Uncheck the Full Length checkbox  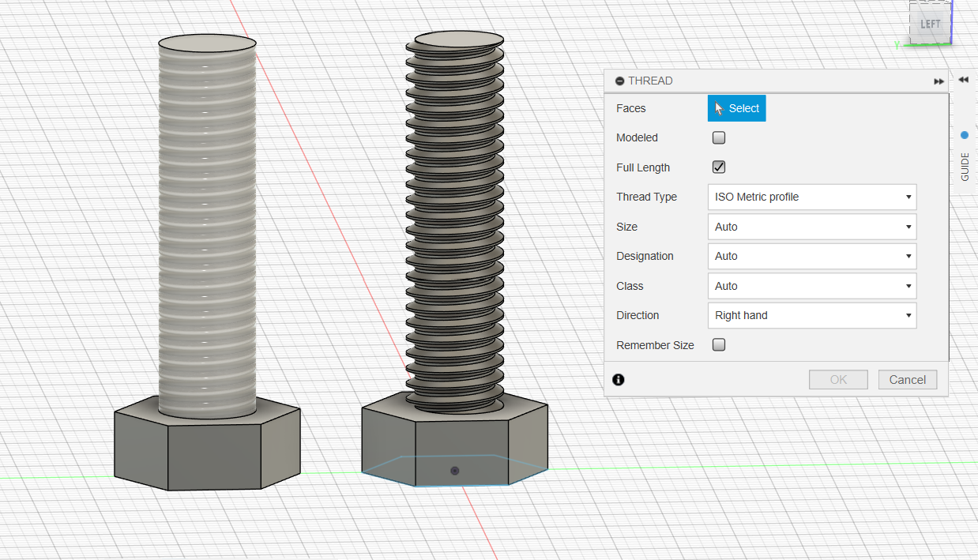coord(719,167)
